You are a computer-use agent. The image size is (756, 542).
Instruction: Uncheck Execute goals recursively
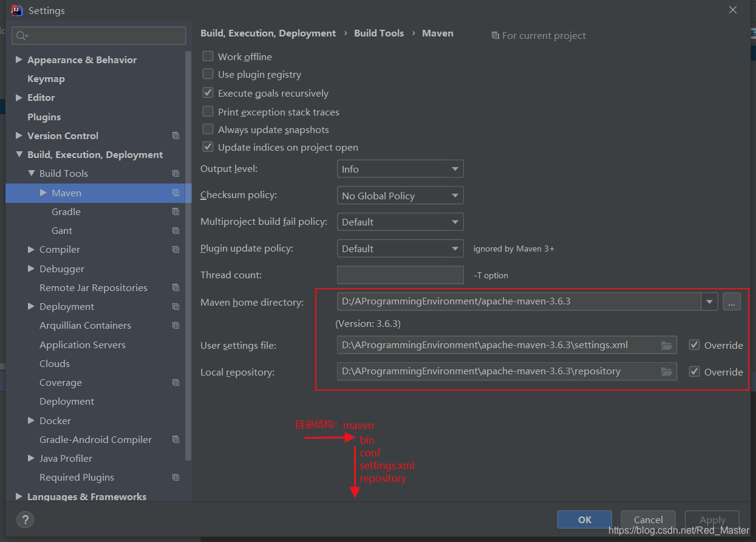[208, 93]
